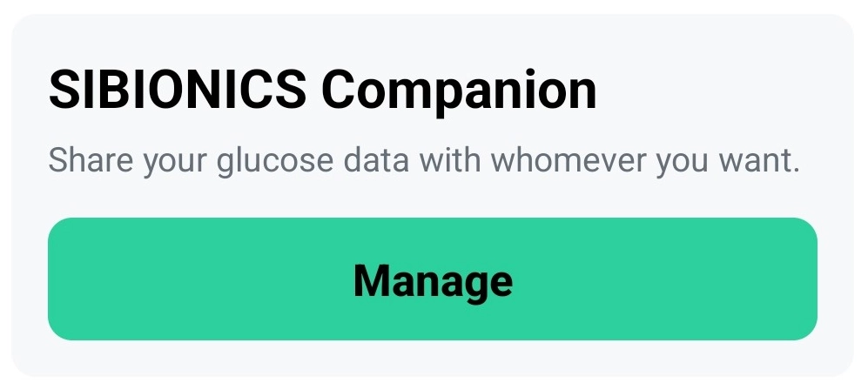Open SIBIONICS Companion management

tap(433, 279)
